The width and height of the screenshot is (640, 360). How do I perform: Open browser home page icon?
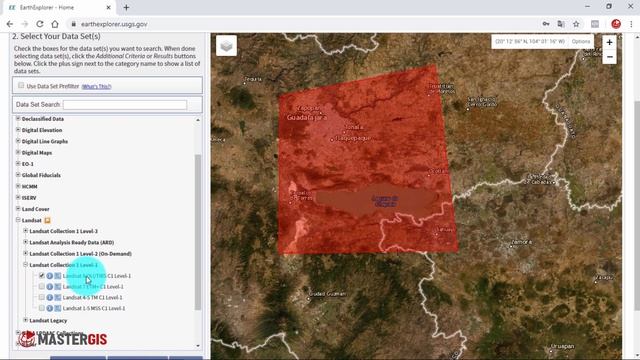[55, 24]
